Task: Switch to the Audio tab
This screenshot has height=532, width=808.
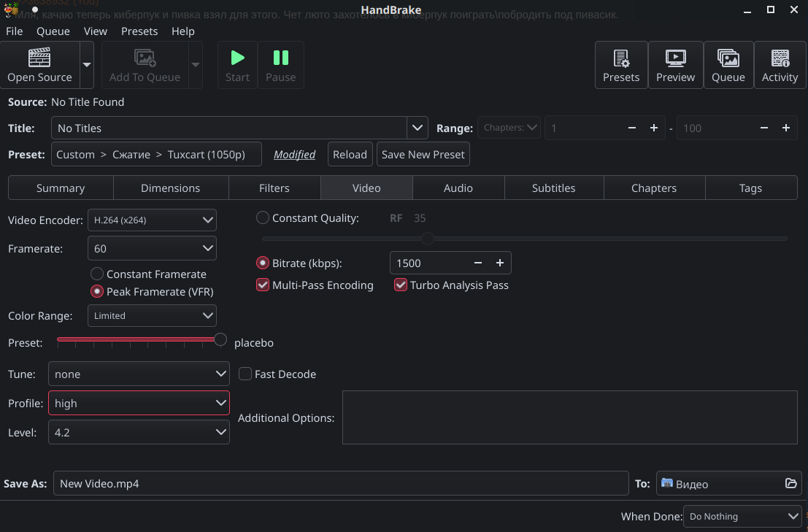Action: tap(458, 188)
